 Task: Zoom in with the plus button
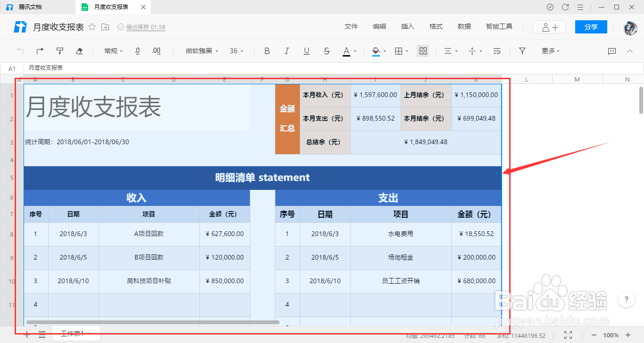click(627, 335)
